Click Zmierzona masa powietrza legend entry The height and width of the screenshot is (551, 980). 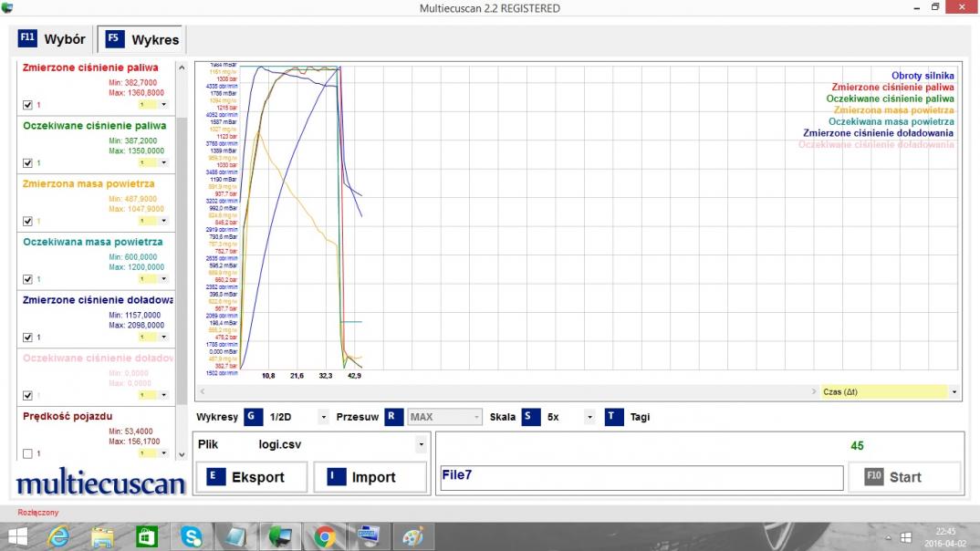point(893,110)
